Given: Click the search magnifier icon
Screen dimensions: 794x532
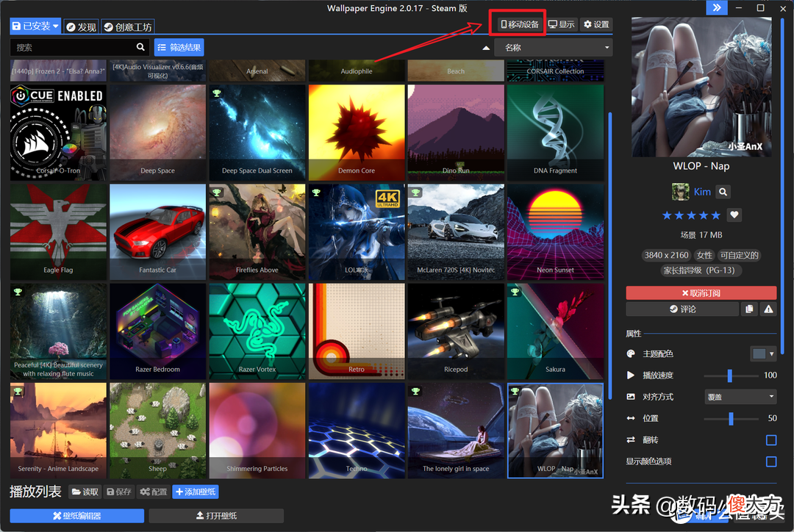Looking at the screenshot, I should (140, 47).
